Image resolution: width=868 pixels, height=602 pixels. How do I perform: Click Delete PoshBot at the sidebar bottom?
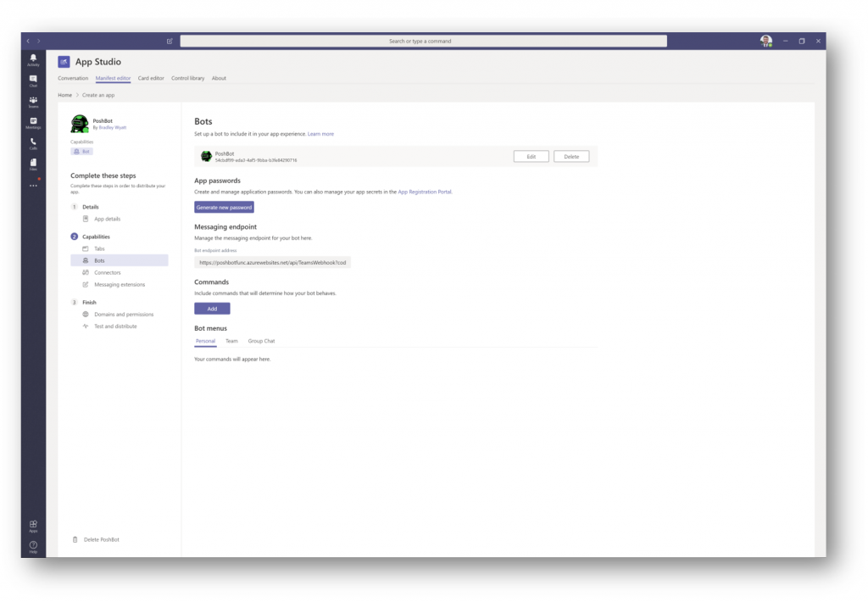tap(96, 539)
